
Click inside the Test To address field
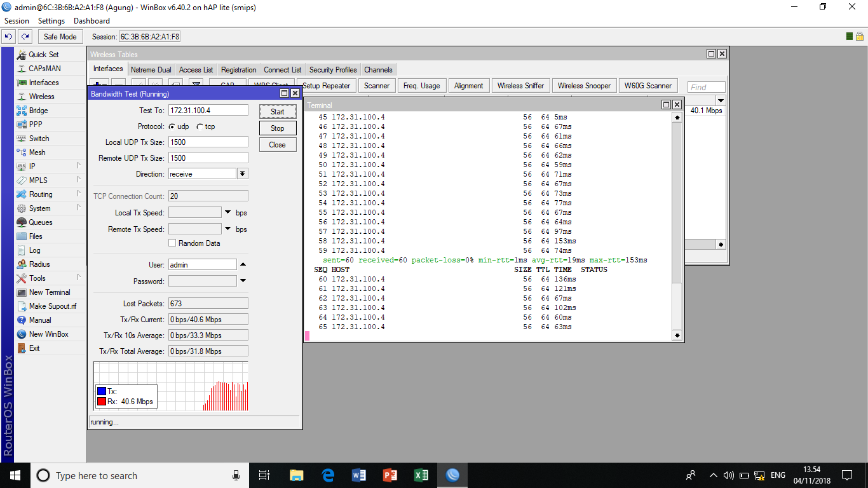tap(208, 109)
